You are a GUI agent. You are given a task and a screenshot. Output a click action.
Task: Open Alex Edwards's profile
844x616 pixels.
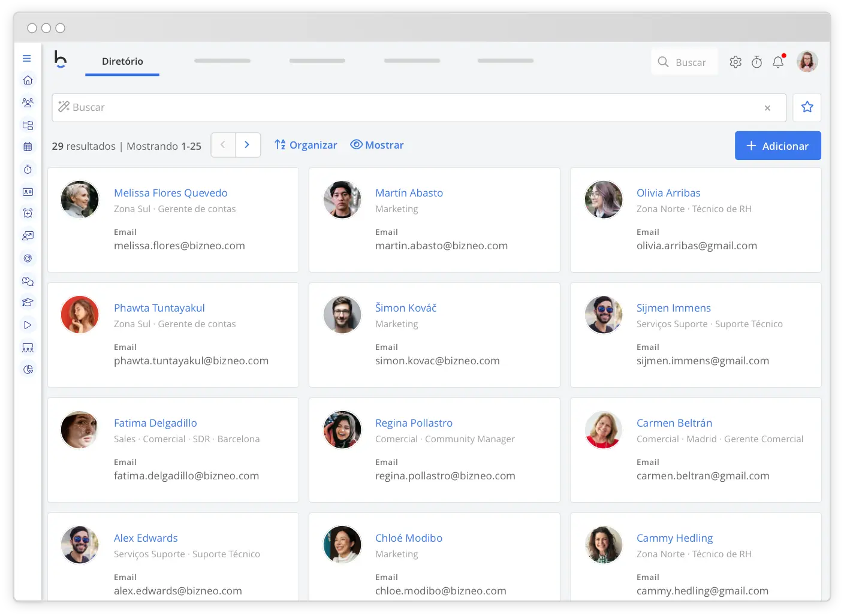click(146, 538)
